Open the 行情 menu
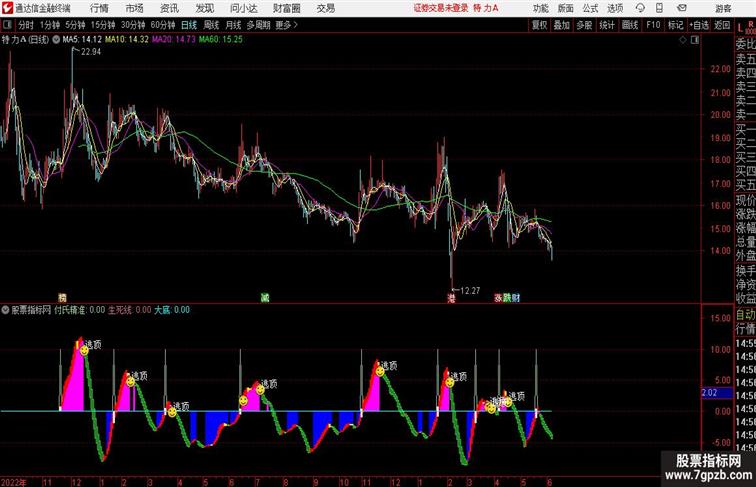 tap(99, 8)
